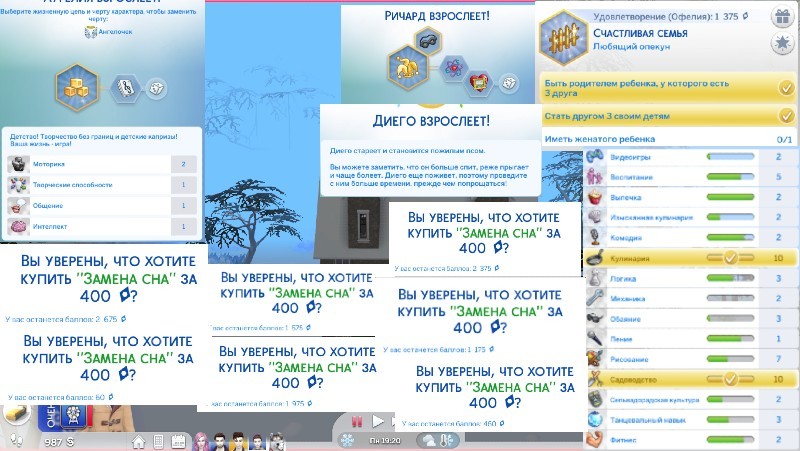Image resolution: width=800 pixels, height=451 pixels.
Task: Click the Любящий опекун milestone label
Action: click(x=632, y=46)
